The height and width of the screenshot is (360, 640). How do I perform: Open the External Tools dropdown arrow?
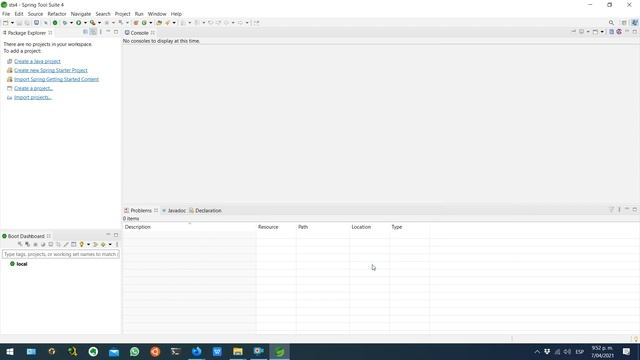[99, 23]
